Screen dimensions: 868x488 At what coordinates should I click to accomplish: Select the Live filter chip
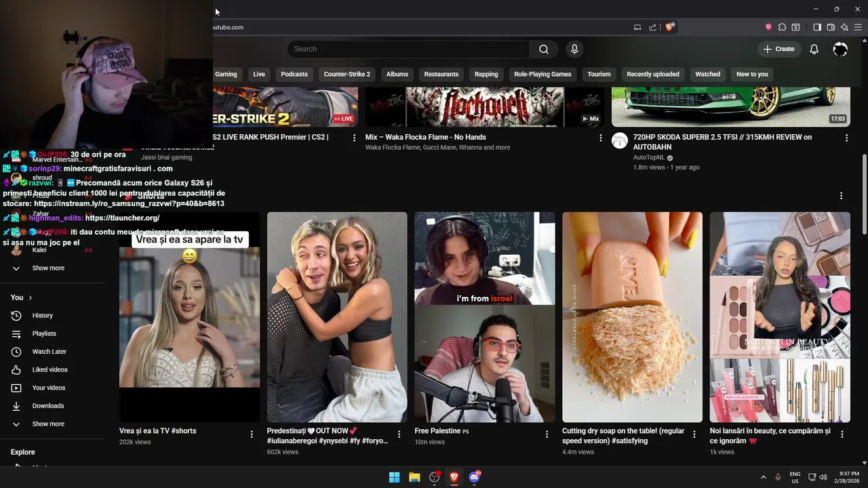click(259, 74)
